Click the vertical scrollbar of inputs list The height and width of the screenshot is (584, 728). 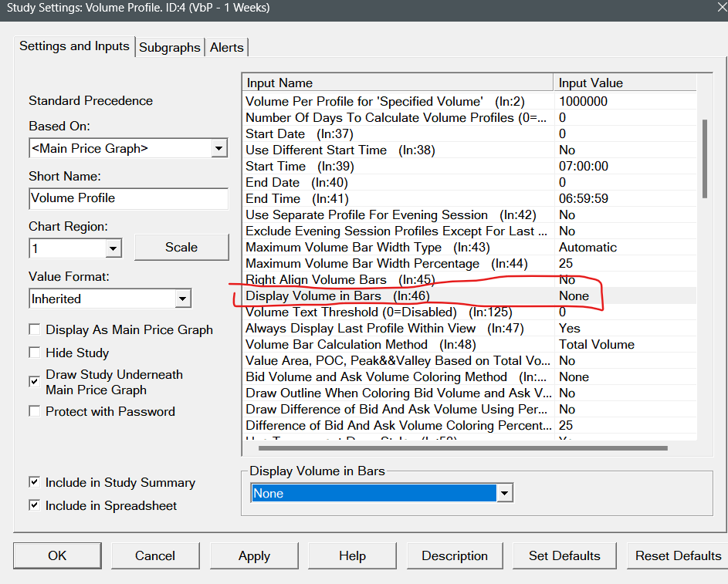(x=705, y=159)
